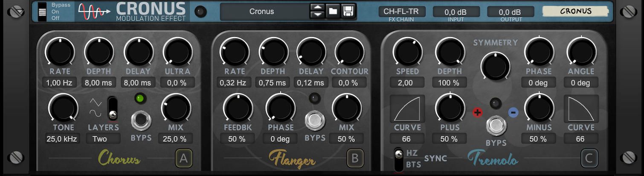This screenshot has height=176, width=644.
Task: Click the Flanger delay value 0,12 ms
Action: click(x=311, y=83)
